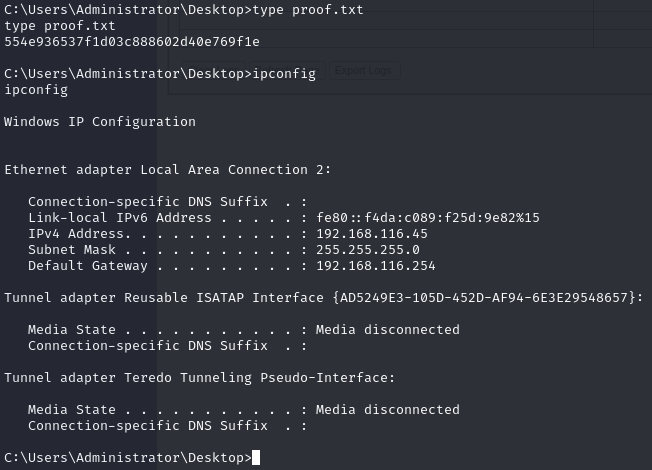Click the ISATAP interface GUID text
This screenshot has width=652, height=470.
484,298
